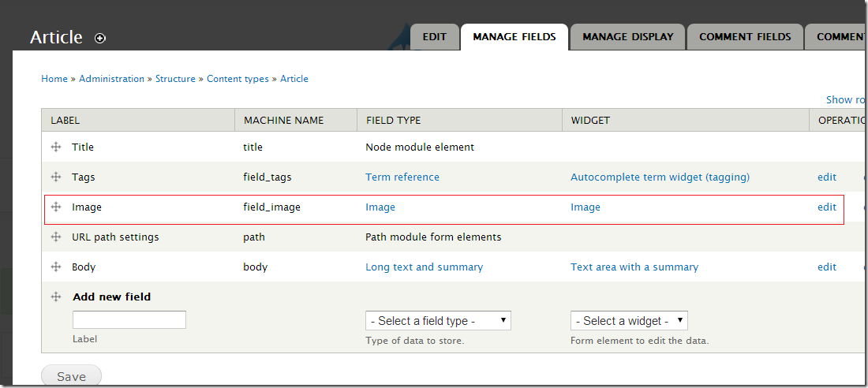Click Structure in the breadcrumb
The width and height of the screenshot is (868, 388).
[x=175, y=79]
